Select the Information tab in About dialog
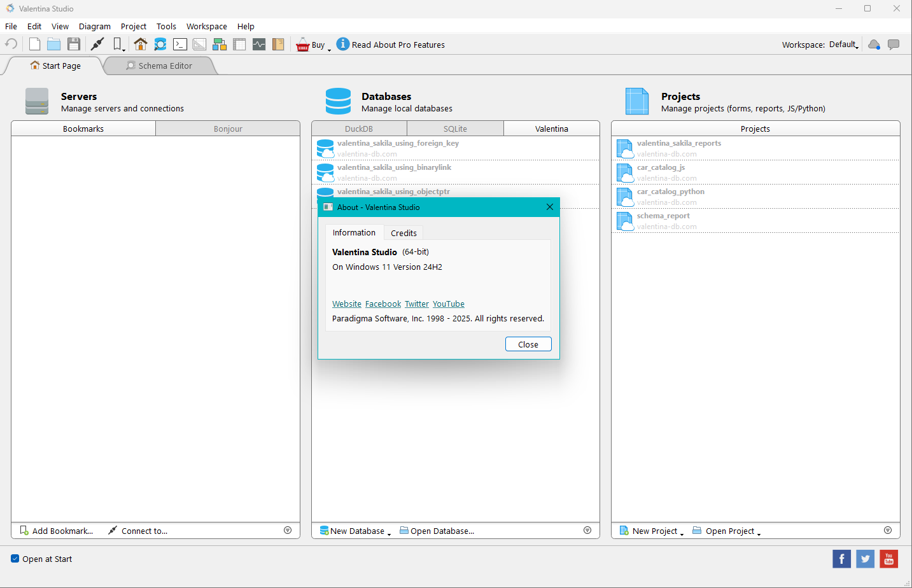The image size is (912, 588). click(x=354, y=232)
